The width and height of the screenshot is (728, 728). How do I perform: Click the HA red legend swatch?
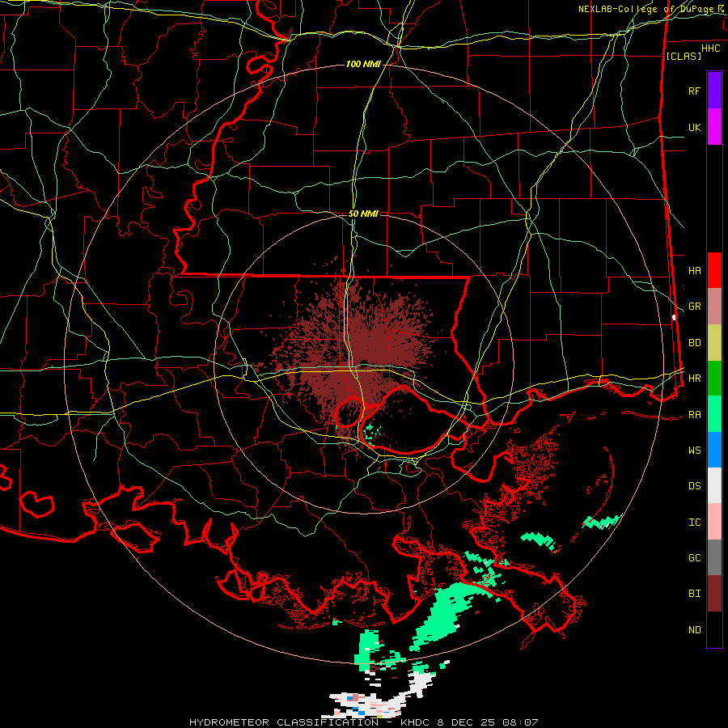(714, 270)
